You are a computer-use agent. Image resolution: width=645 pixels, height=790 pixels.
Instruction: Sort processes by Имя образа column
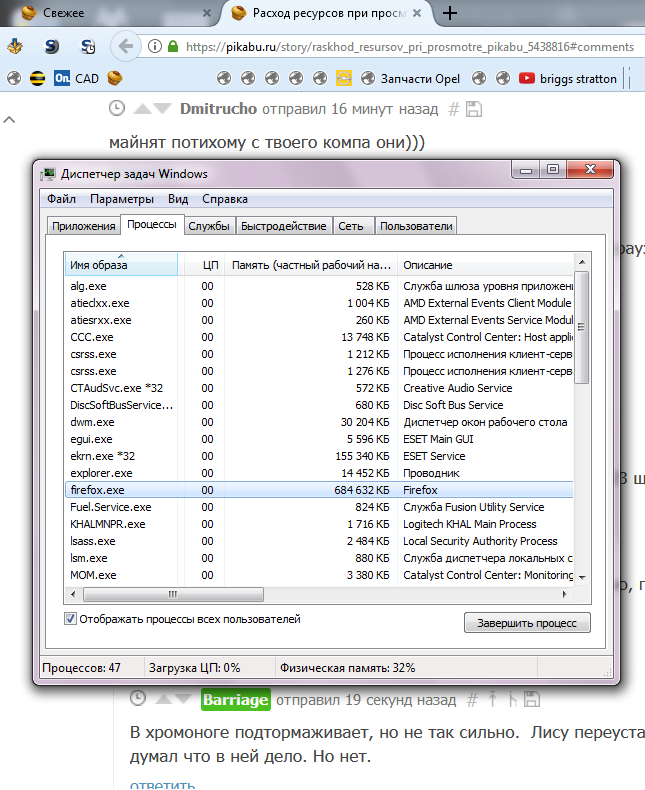[x=120, y=265]
